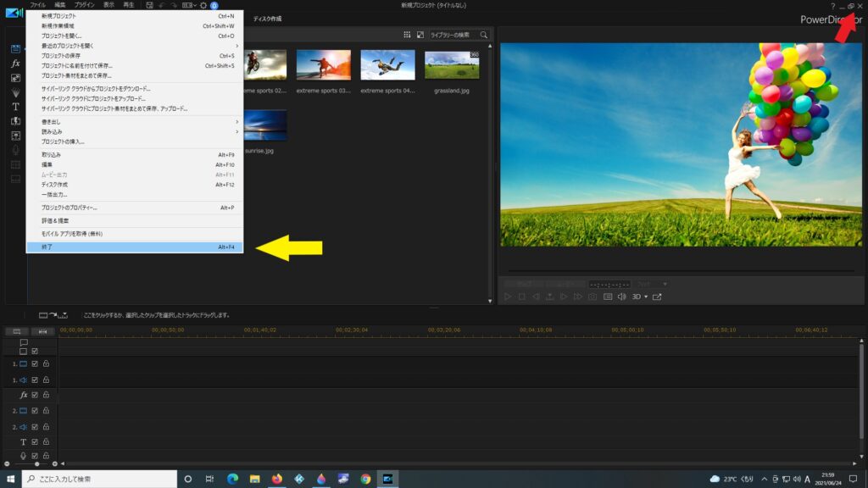The width and height of the screenshot is (868, 488).
Task: Undock the preview window with the pop-out icon
Action: (657, 297)
